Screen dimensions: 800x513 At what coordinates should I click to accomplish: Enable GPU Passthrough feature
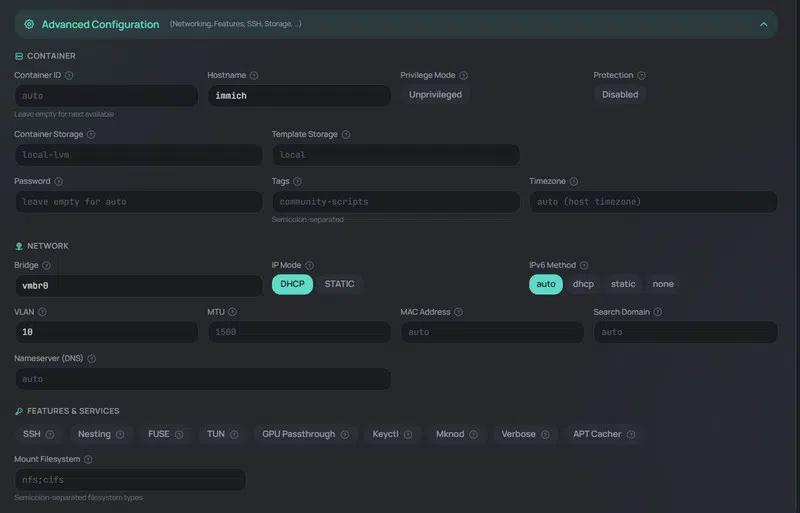[299, 434]
